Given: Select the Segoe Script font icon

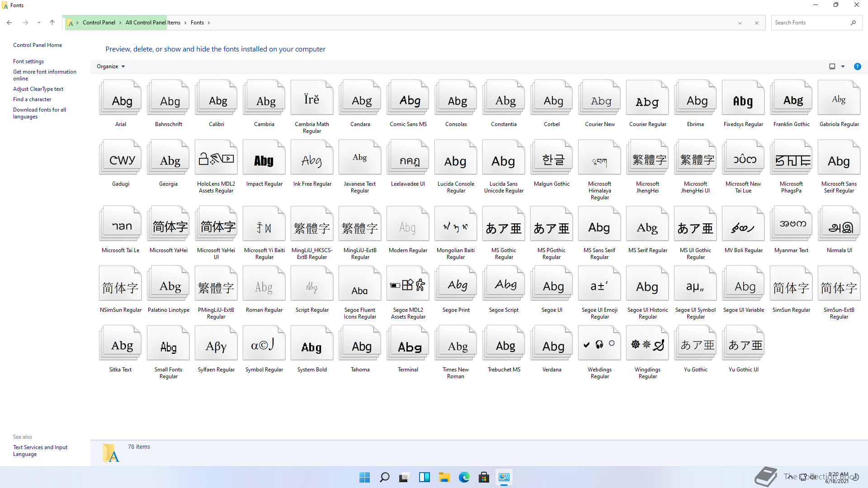Looking at the screenshot, I should (x=504, y=283).
